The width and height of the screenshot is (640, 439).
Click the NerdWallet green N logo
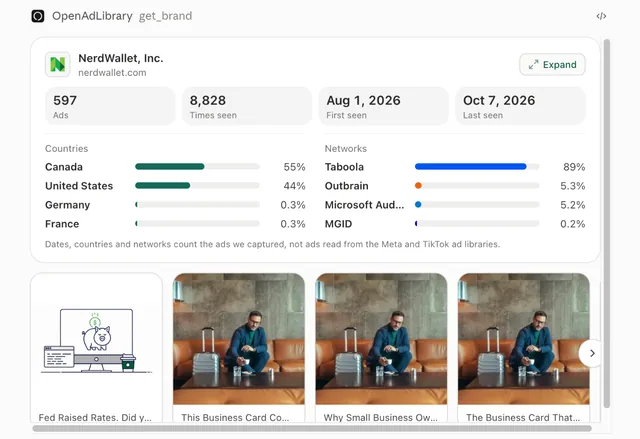coord(58,64)
